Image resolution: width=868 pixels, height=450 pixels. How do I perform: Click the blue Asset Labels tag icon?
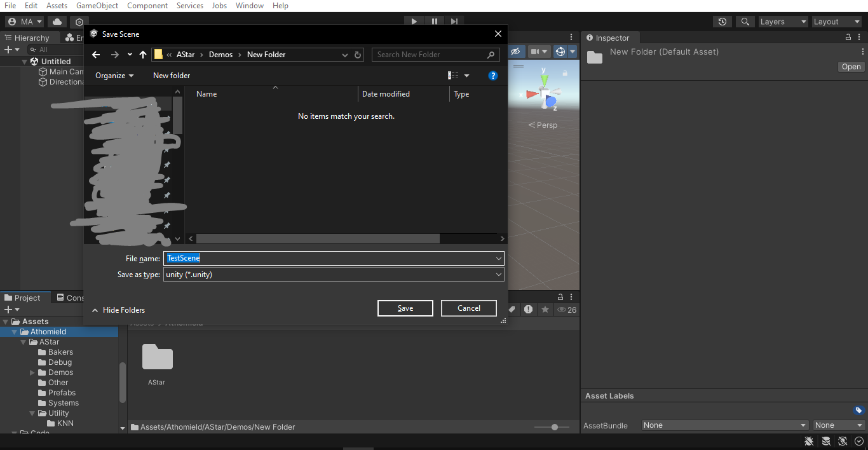[x=858, y=410]
